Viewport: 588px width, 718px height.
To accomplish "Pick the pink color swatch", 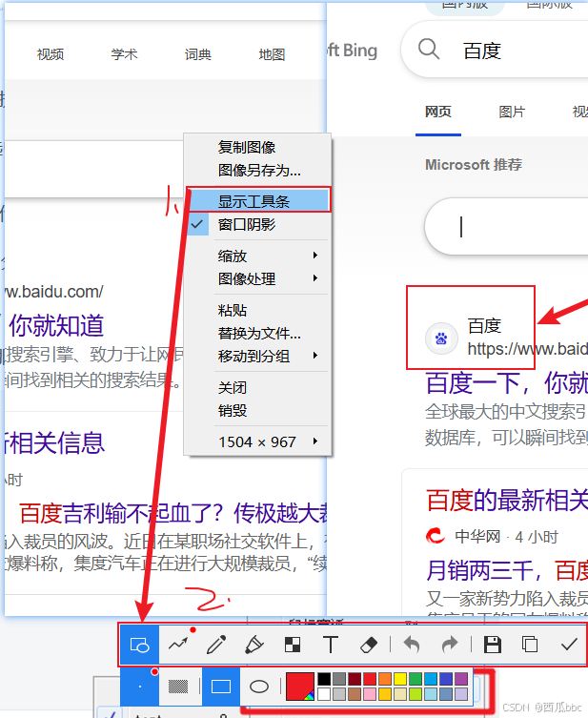I will click(370, 694).
